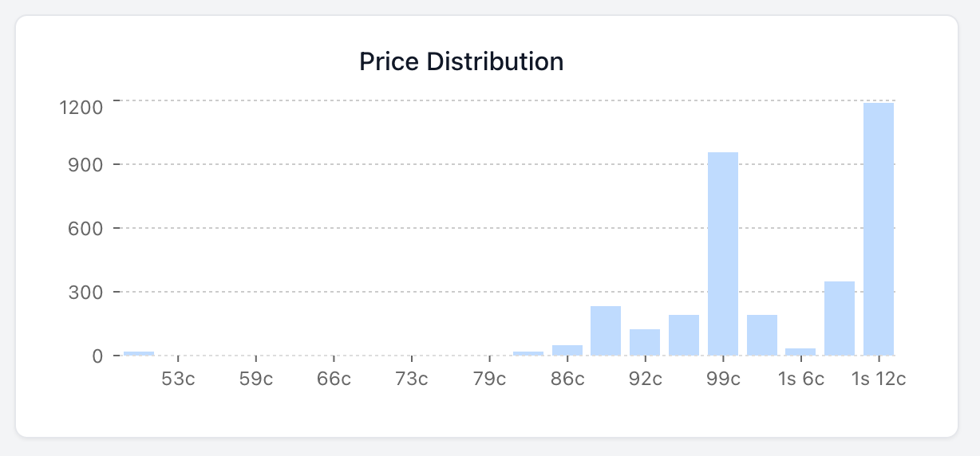
Task: Click the 600 y-axis label
Action: [x=86, y=229]
